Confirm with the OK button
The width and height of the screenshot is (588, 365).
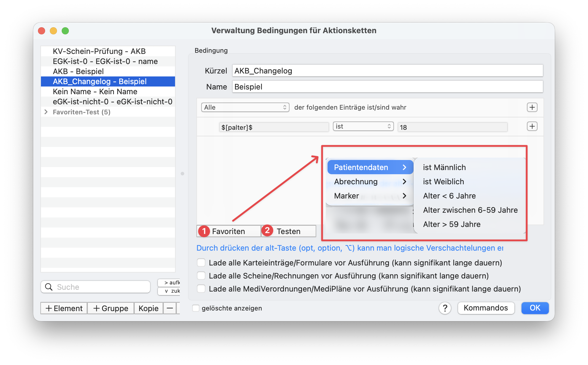click(535, 308)
